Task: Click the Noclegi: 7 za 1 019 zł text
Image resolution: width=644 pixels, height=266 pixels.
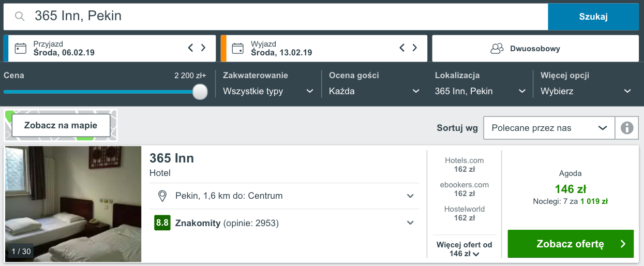Action: [x=571, y=201]
